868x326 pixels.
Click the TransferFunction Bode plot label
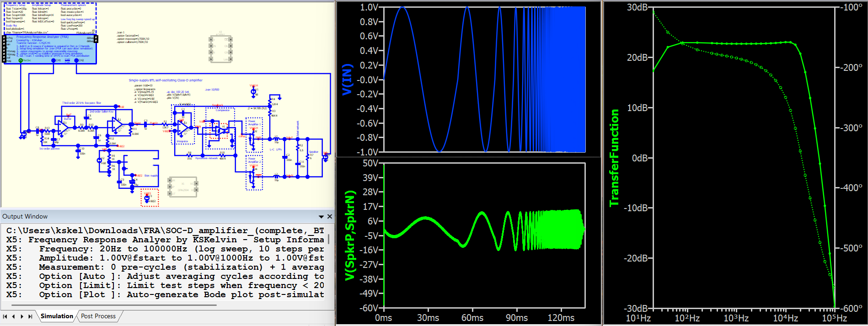614,157
